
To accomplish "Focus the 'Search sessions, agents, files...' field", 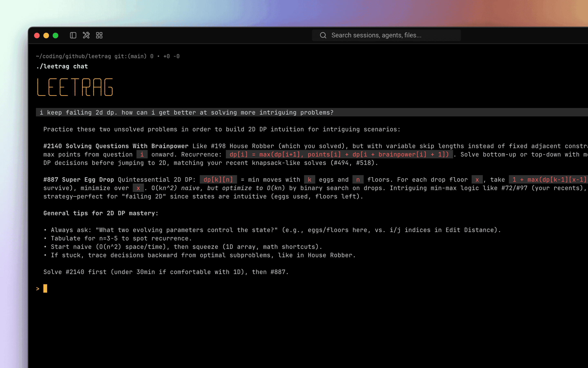I will point(386,36).
